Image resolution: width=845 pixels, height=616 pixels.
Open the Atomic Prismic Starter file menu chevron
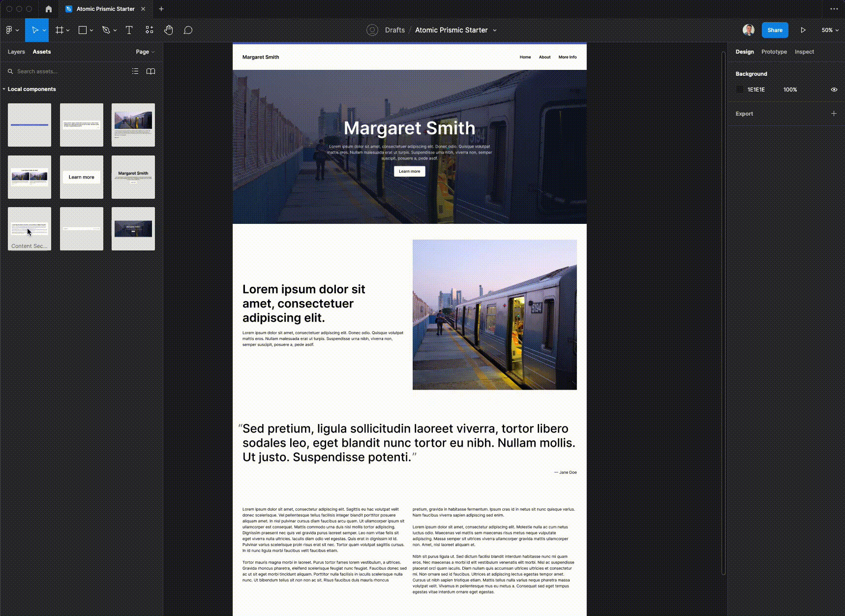pos(494,30)
